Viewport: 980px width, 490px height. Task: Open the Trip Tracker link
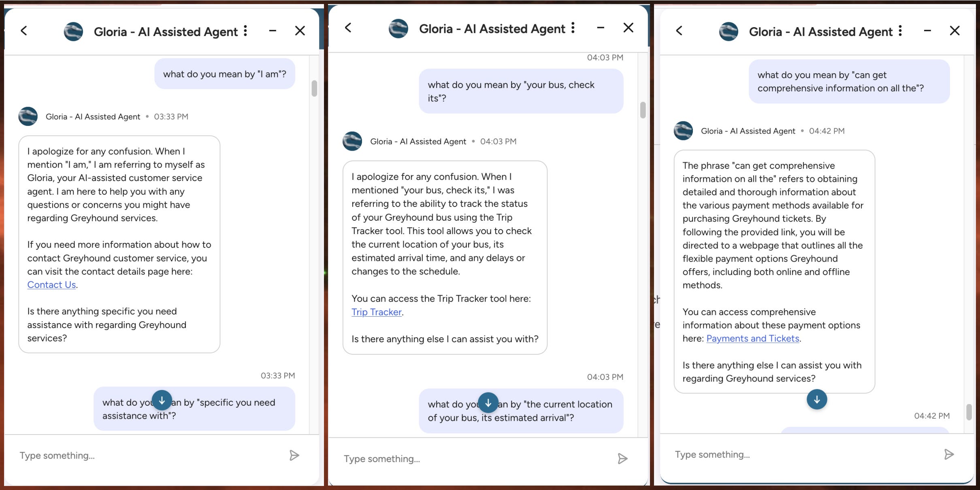tap(377, 312)
